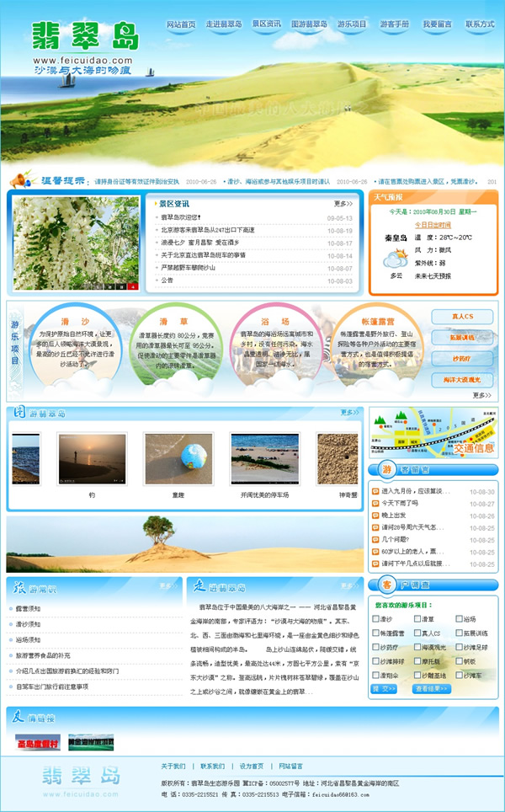
Task: Expand 更多>> in the 景区资讯 news panel
Action: point(343,203)
